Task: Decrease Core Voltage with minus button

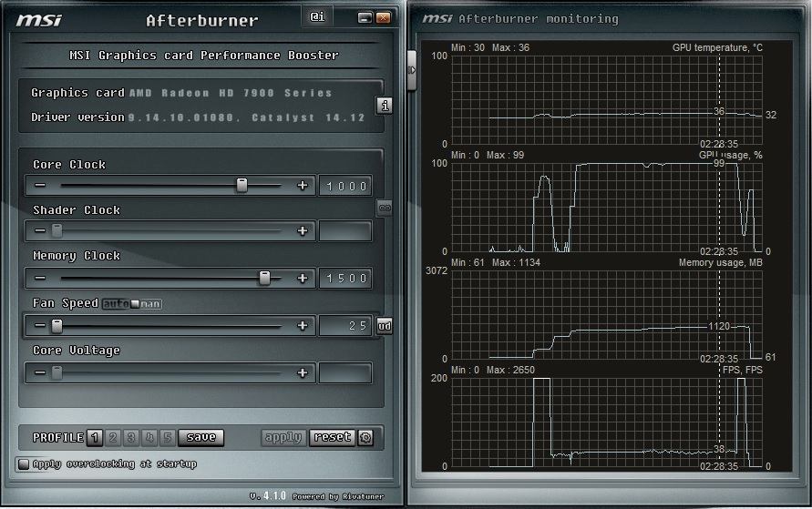Action: [40, 372]
